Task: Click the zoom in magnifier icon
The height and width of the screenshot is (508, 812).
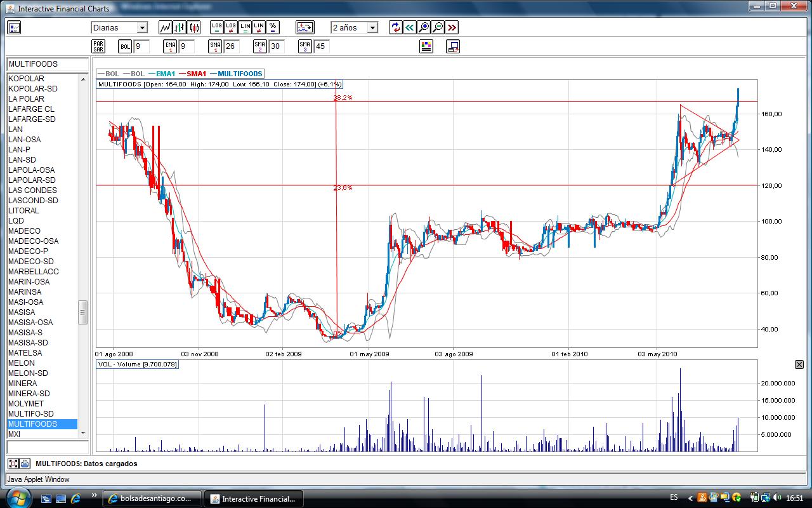Action: coord(424,27)
